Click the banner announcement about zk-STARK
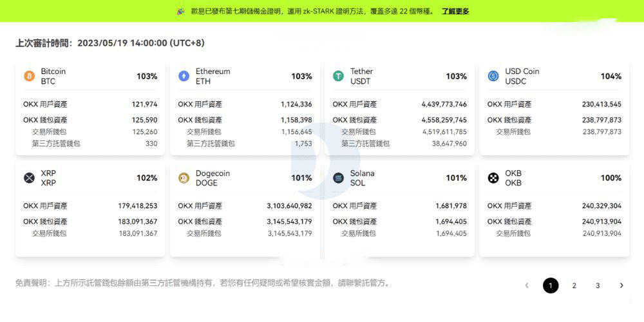Screen dimensions: 644x322 tap(313, 12)
